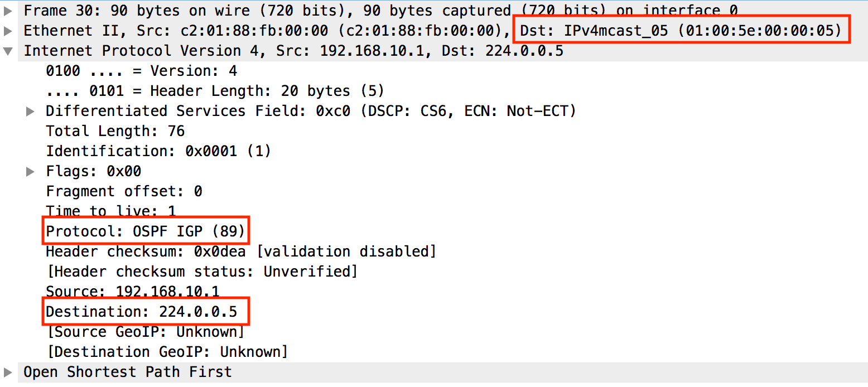Select the IPv4mcast_05 destination in Ethernet row
Viewport: 868px width, 387px height.
pyautogui.click(x=681, y=30)
